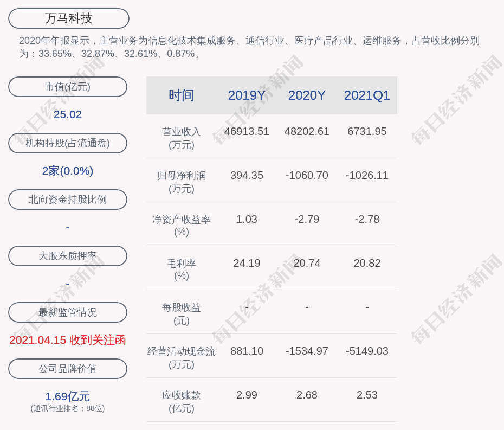Click the 通讯行业排名：88位 note

pyautogui.click(x=68, y=409)
